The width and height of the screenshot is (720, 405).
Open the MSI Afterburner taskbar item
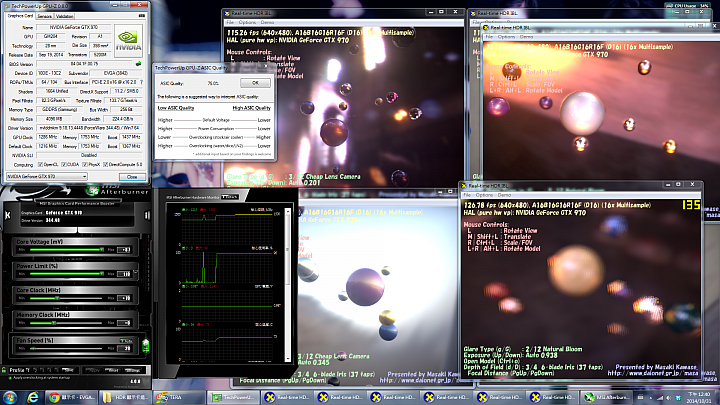(606, 397)
